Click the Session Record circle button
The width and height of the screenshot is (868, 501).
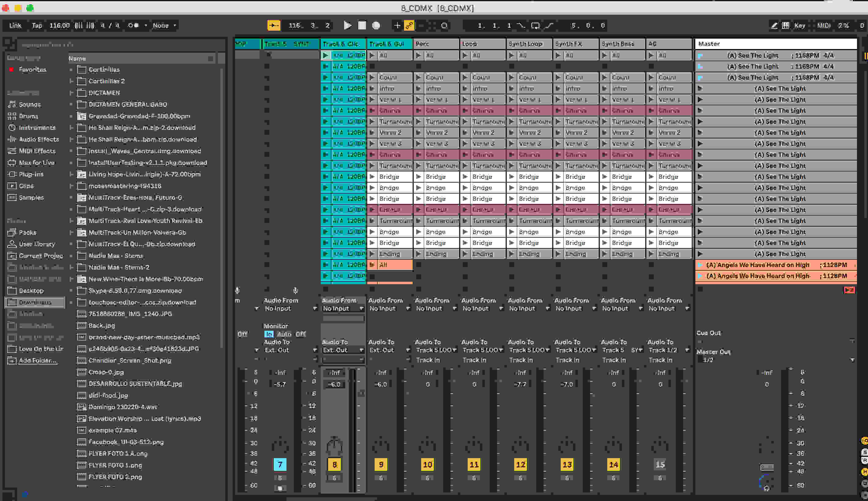[x=444, y=25]
